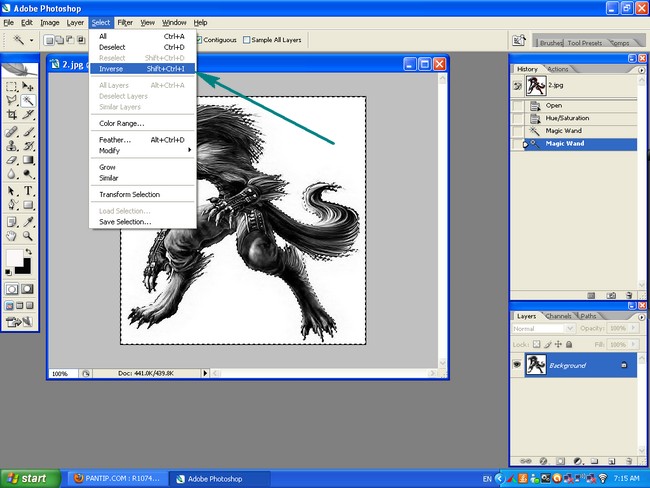Select the Rectangular Marquee tool
Screen dimensions: 650x488
[12, 86]
